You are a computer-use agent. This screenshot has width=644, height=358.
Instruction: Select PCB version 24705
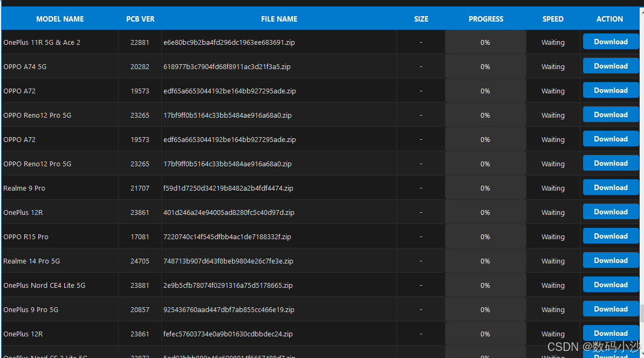pos(140,261)
